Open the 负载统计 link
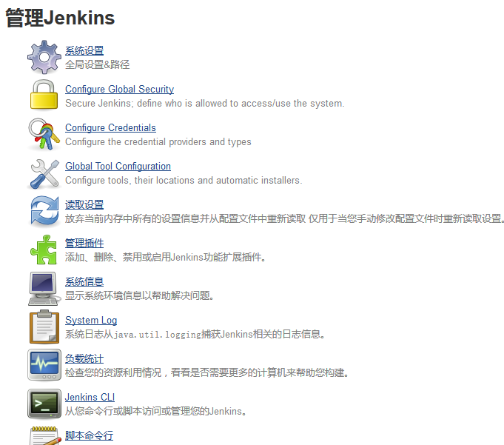 [x=84, y=359]
